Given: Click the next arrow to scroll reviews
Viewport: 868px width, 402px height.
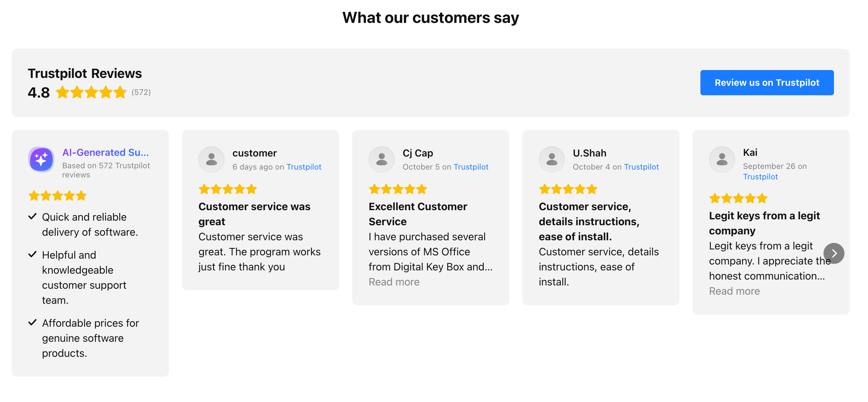Looking at the screenshot, I should [x=834, y=253].
